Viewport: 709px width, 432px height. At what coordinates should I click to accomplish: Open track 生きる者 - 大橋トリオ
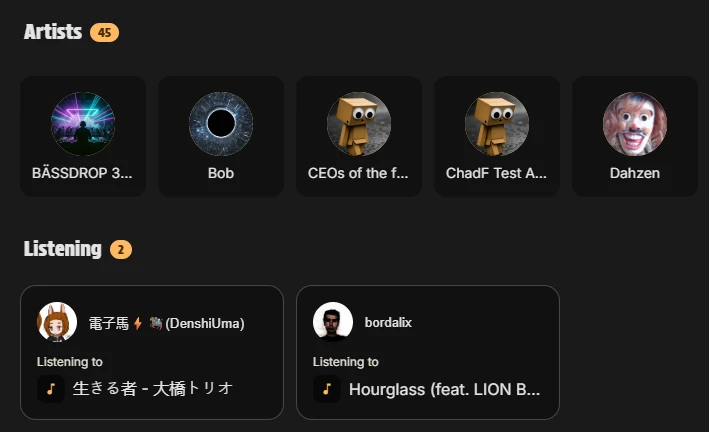pyautogui.click(x=153, y=389)
